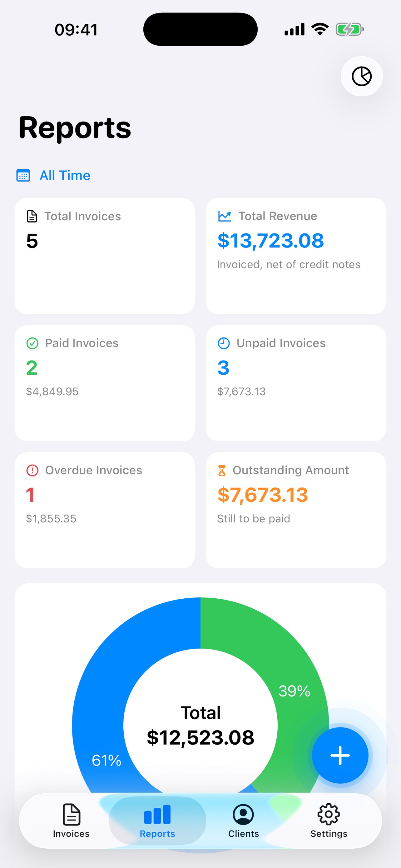
Task: Tap the calendar icon beside All Time
Action: point(23,176)
